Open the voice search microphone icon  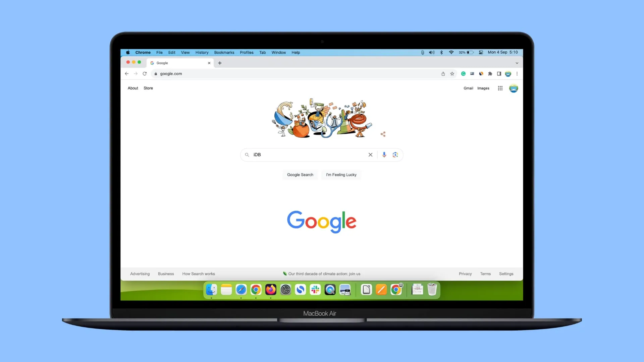pos(383,154)
